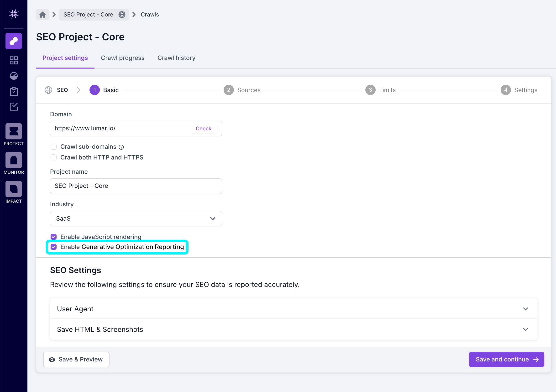
Task: Switch to the Crawl progress tab
Action: point(122,58)
